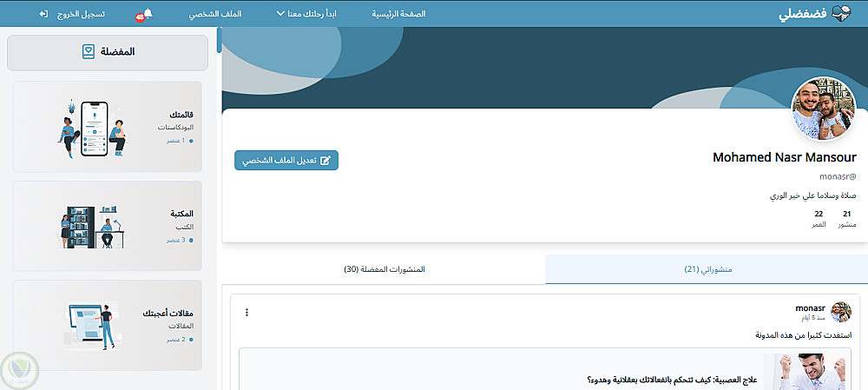Click the favorites bookmark heart icon
This screenshot has width=868, height=390.
[x=89, y=52]
